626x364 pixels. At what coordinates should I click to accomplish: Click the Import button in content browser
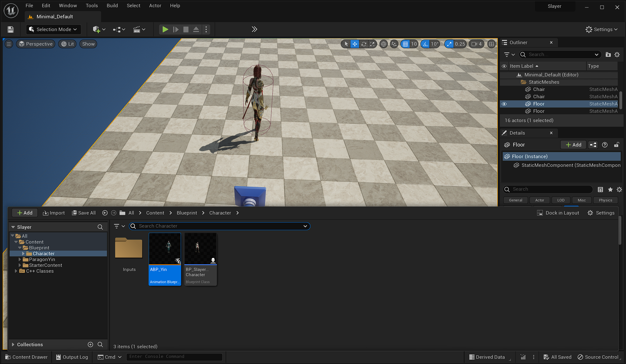pos(54,213)
